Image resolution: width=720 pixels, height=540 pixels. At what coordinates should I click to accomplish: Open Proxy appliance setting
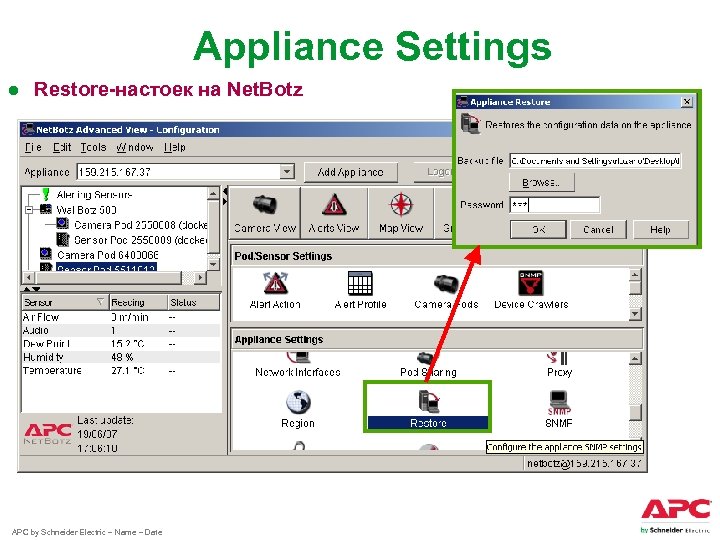559,366
